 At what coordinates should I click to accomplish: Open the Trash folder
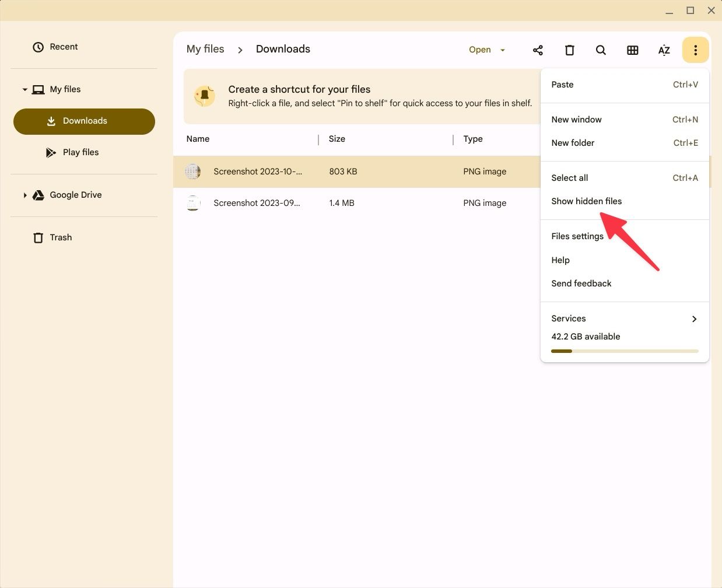(x=61, y=237)
